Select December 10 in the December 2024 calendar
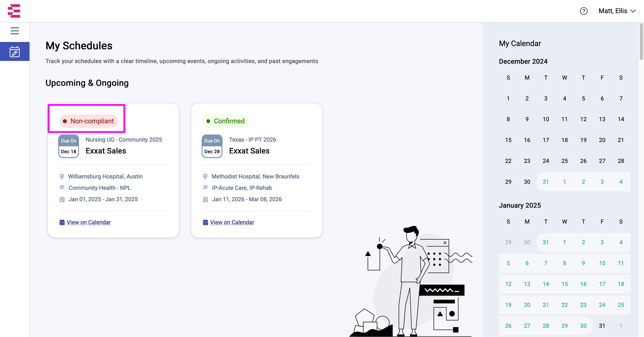644x337 pixels. [546, 119]
